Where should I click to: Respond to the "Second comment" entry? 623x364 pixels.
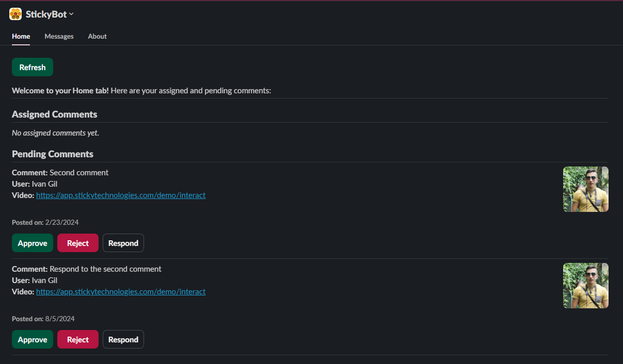pos(123,243)
